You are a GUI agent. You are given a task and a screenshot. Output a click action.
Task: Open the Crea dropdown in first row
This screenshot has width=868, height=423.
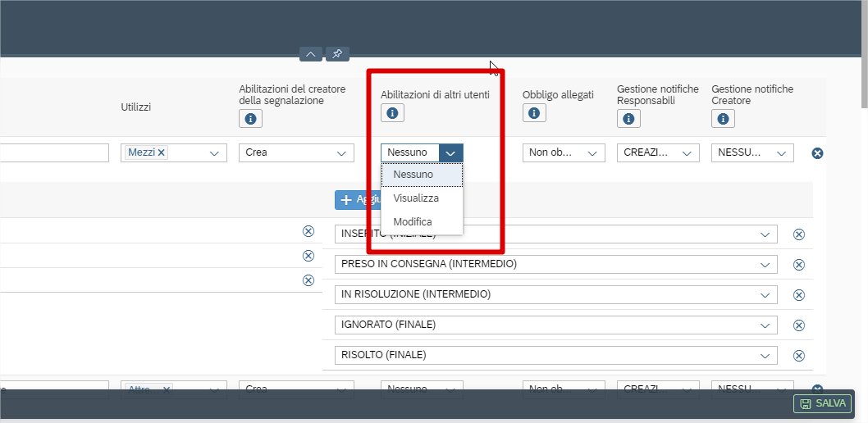pyautogui.click(x=341, y=153)
